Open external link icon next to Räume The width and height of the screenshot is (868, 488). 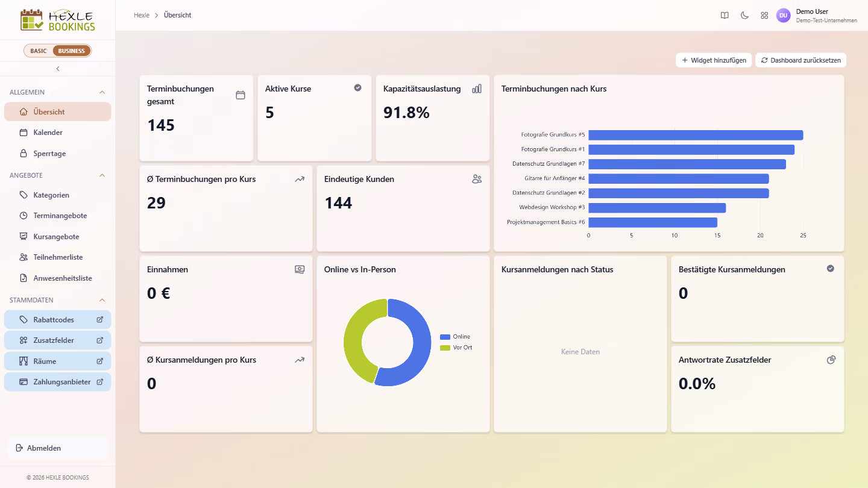point(100,361)
